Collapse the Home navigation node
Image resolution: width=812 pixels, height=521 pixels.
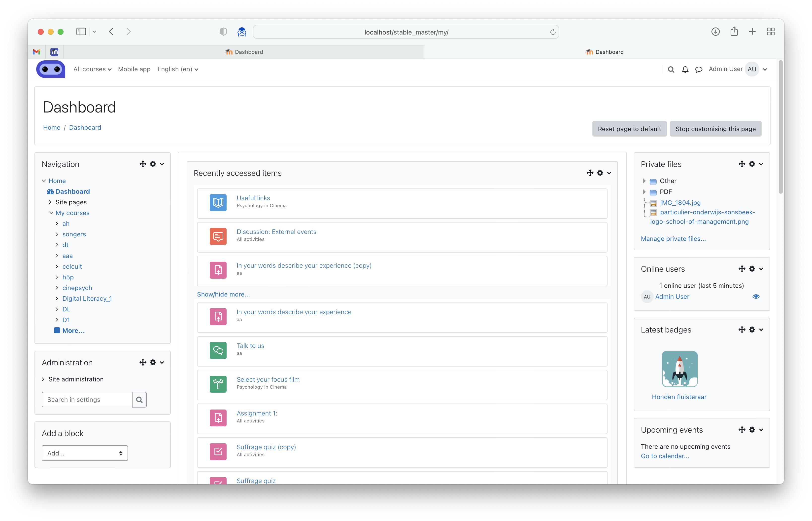(44, 181)
